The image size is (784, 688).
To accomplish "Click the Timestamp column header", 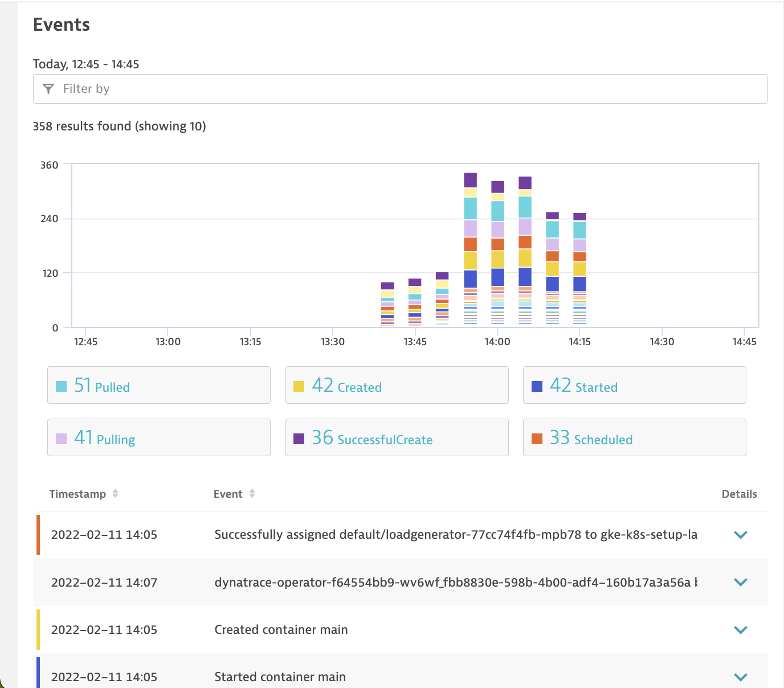I will 77,494.
